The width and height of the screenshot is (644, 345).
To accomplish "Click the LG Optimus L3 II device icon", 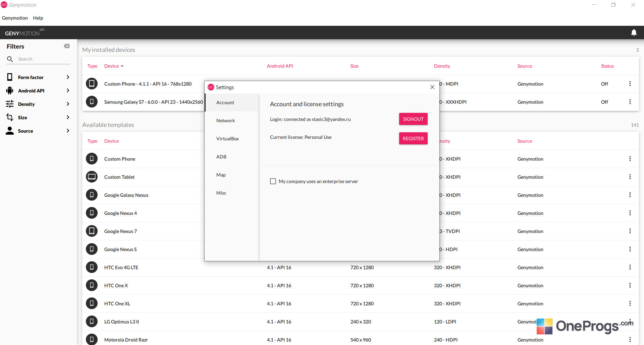I will 92,321.
